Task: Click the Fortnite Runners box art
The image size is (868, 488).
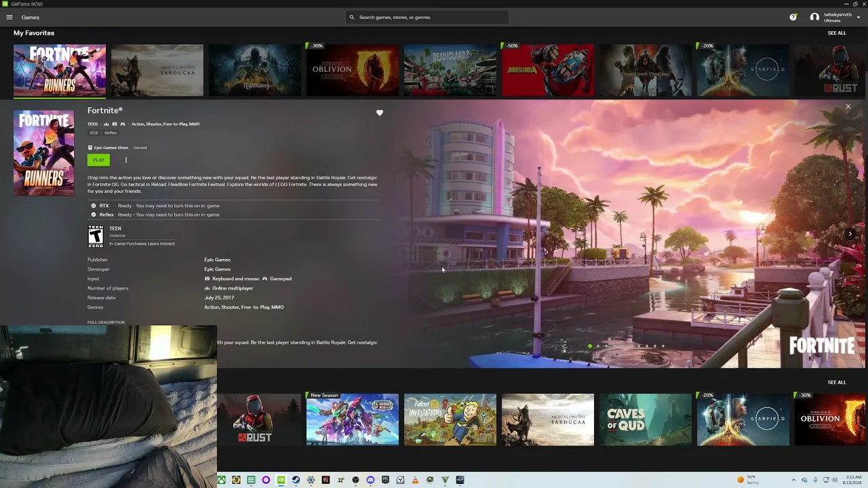Action: pyautogui.click(x=44, y=152)
